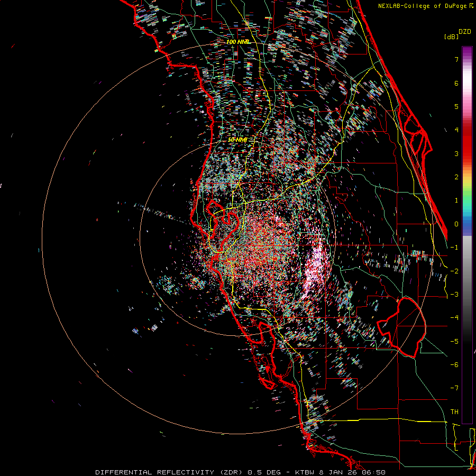This screenshot has width=476, height=476.
Task: Click scale value 1 on legend
Action: 456,200
